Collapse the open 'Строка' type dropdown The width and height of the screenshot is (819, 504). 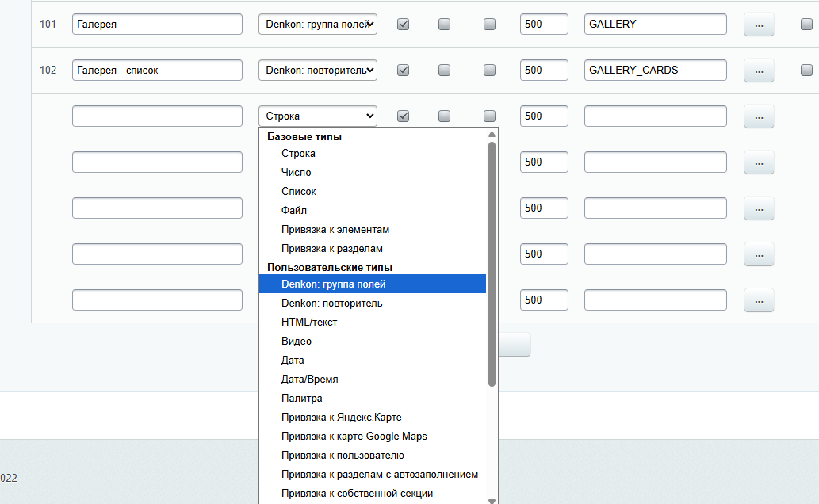(x=318, y=116)
